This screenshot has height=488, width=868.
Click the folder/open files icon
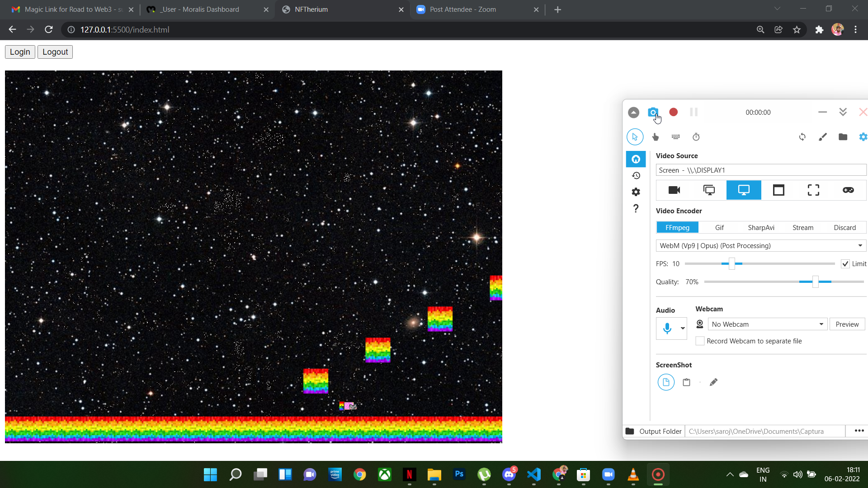point(842,137)
